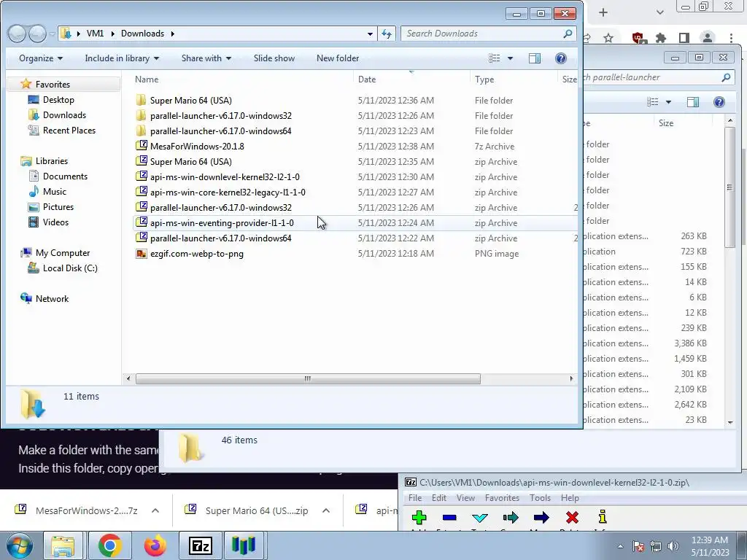Select Libraries in navigation pane
The width and height of the screenshot is (747, 560).
52,161
